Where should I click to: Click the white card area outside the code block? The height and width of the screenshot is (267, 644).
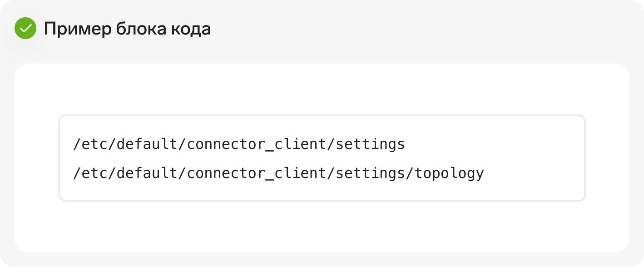tap(322, 227)
